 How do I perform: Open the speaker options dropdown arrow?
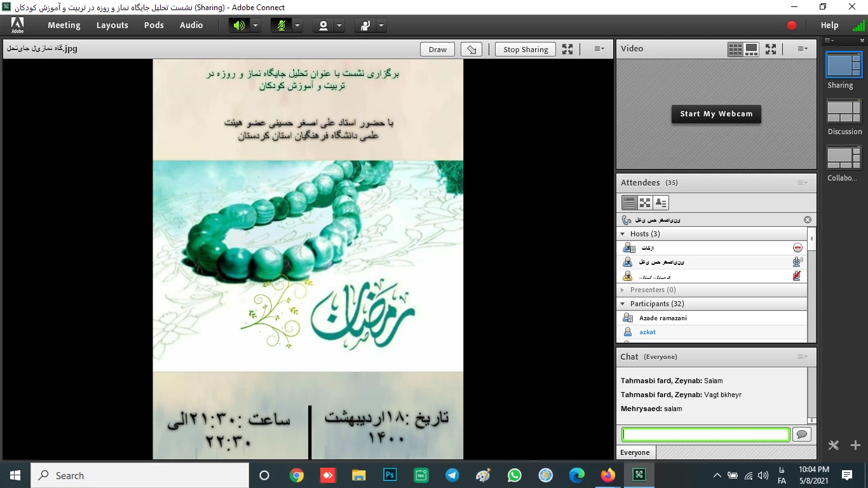(x=255, y=25)
